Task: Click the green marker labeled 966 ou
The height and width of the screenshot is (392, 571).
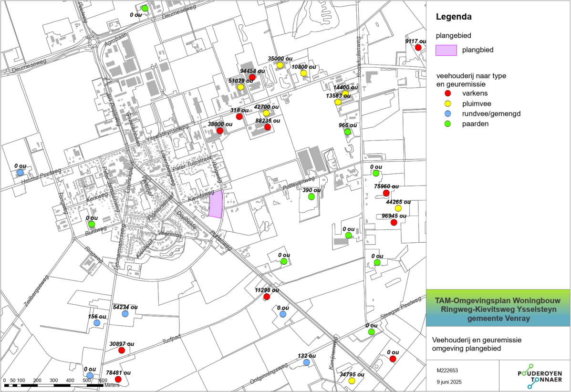Action: coord(348,132)
